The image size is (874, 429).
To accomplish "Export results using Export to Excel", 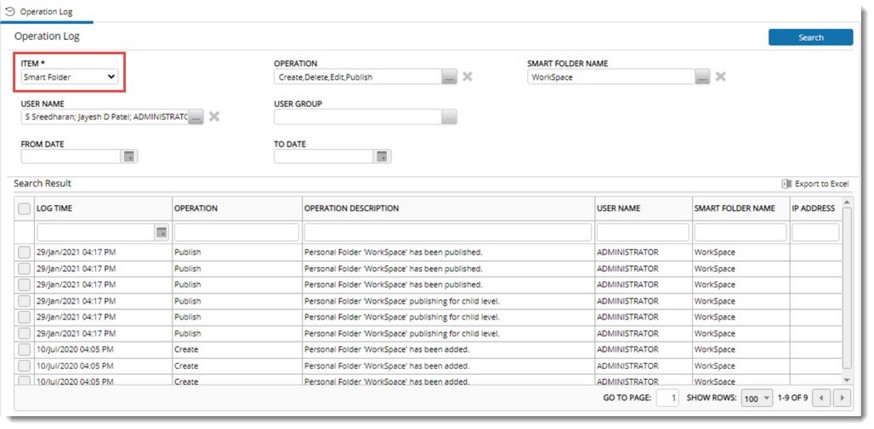I will point(815,184).
